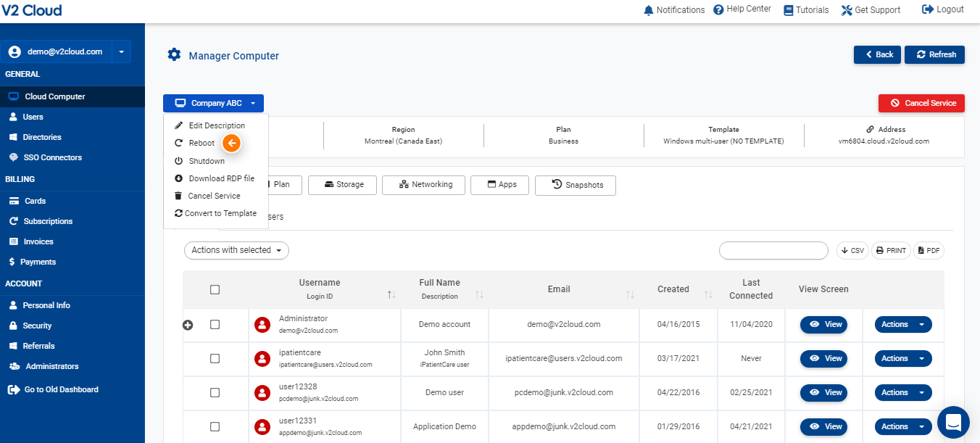Sort by Created column arrows
Viewport: 980px width, 443px height.
(708, 294)
